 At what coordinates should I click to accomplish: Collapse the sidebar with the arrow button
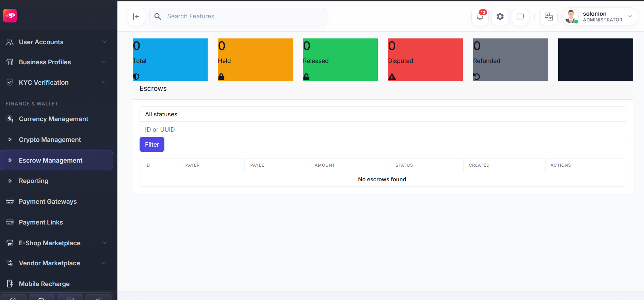(x=136, y=16)
